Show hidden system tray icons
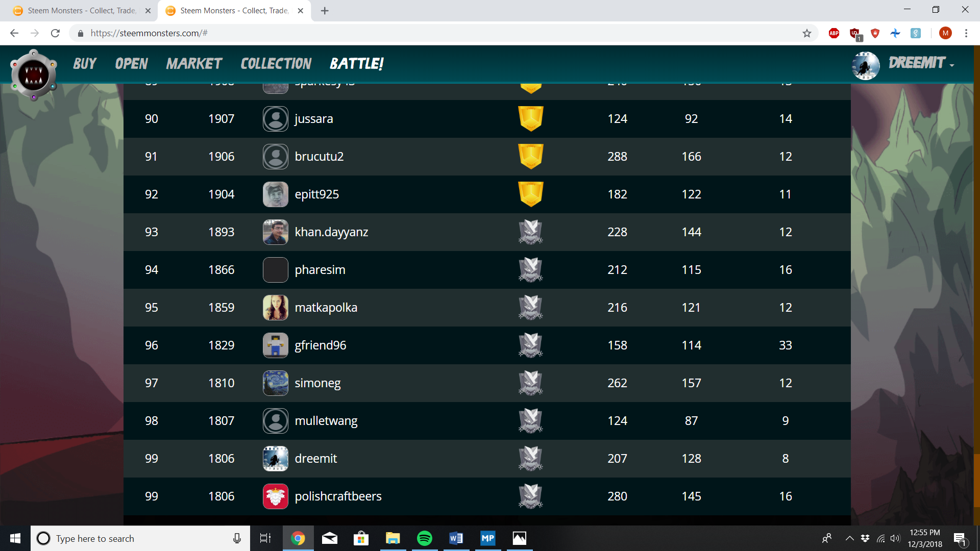 click(x=849, y=538)
